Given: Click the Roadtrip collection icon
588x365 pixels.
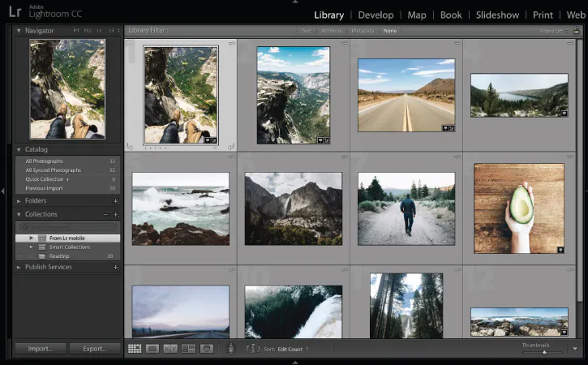Looking at the screenshot, I should pyautogui.click(x=42, y=256).
